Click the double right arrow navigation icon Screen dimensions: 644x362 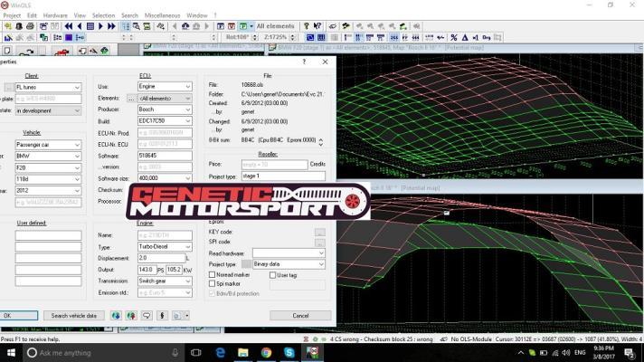click(x=112, y=26)
